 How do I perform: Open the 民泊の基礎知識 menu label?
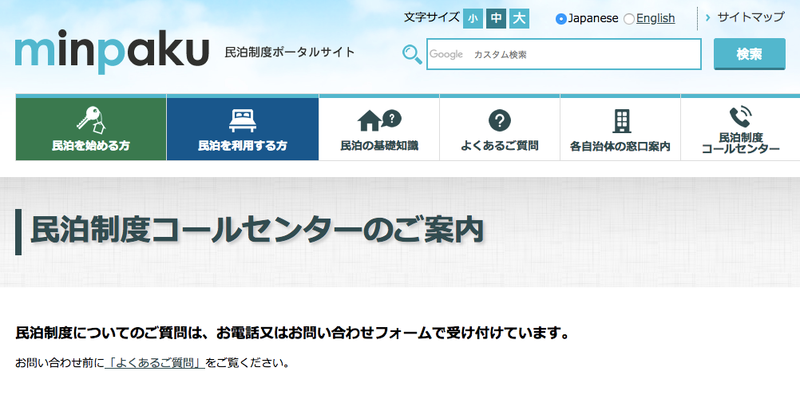(x=379, y=146)
